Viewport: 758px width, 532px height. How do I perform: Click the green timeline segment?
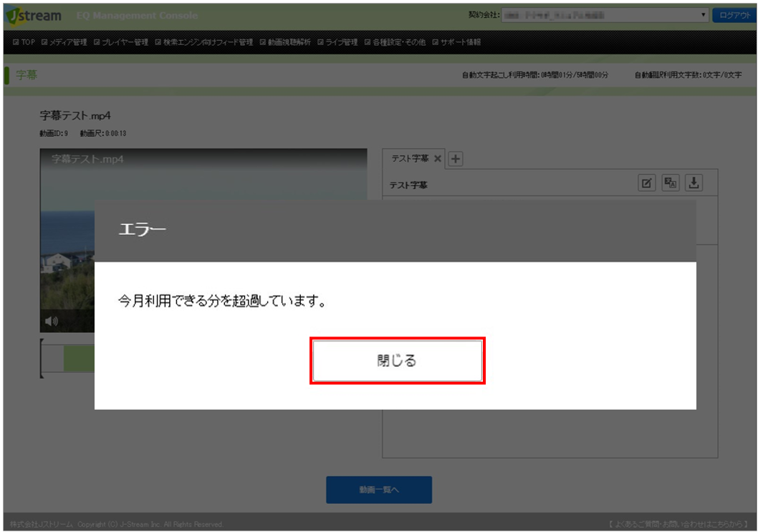79,359
